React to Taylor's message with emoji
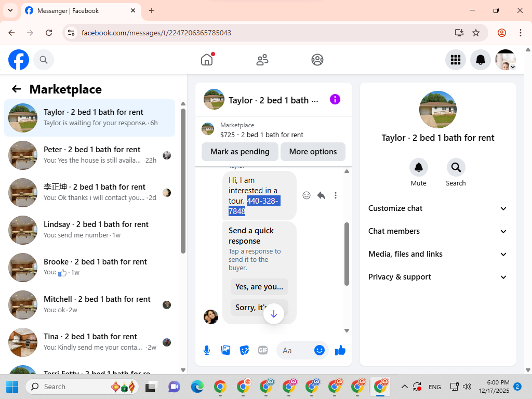 tap(307, 195)
